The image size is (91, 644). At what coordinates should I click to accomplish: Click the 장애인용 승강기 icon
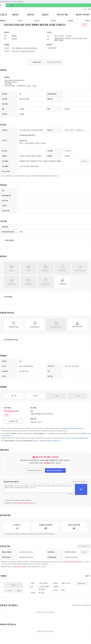[35, 325]
